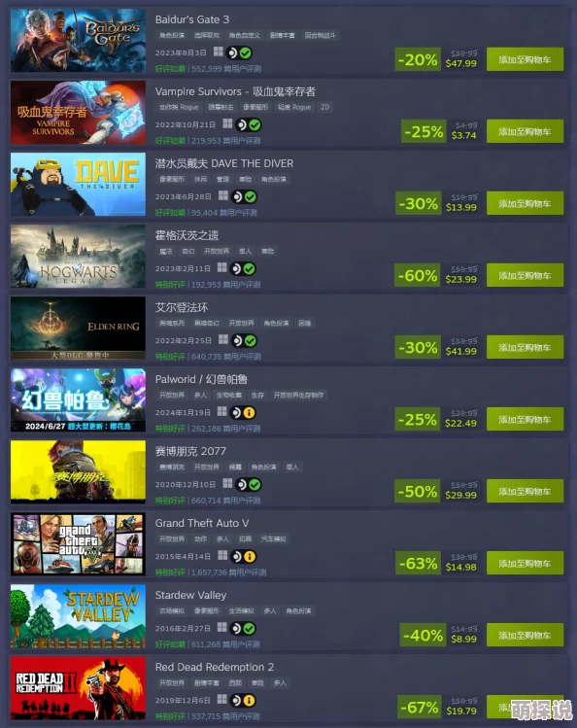Screen dimensions: 577x728
Task: Open Palworld title link
Action: pyautogui.click(x=201, y=379)
